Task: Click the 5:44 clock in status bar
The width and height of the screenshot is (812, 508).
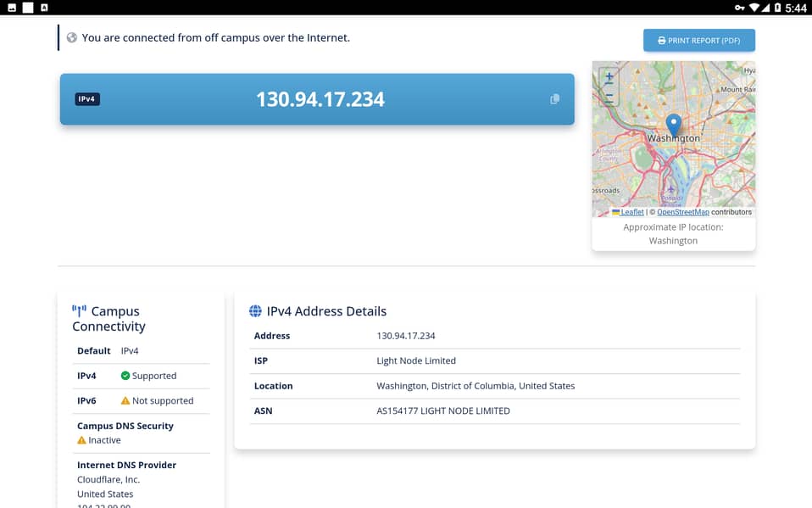Action: [795, 8]
